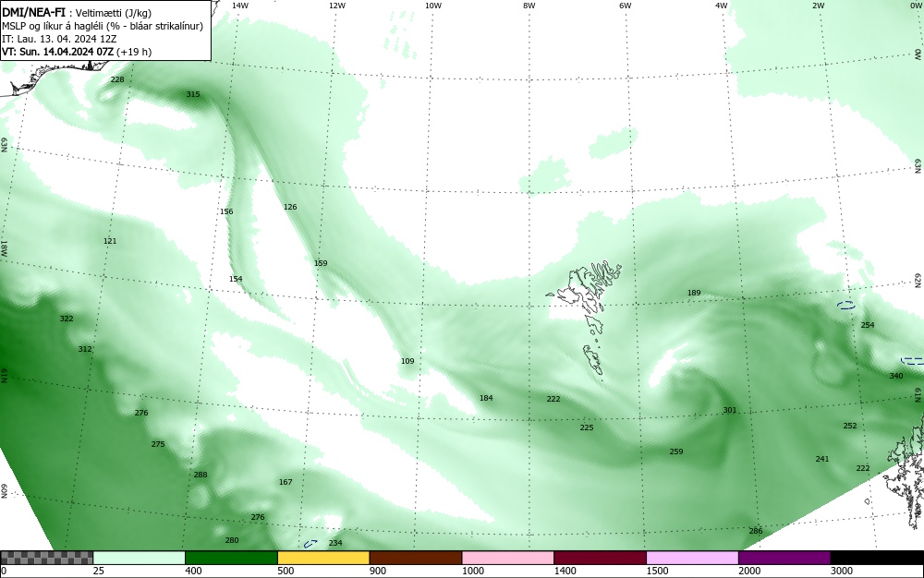This screenshot has height=578, width=924.
Task: Click the 2W longitude label
Action: pyautogui.click(x=818, y=6)
